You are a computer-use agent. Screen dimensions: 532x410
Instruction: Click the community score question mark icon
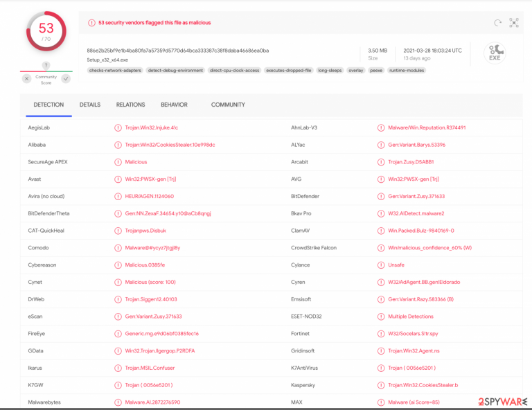click(x=46, y=65)
